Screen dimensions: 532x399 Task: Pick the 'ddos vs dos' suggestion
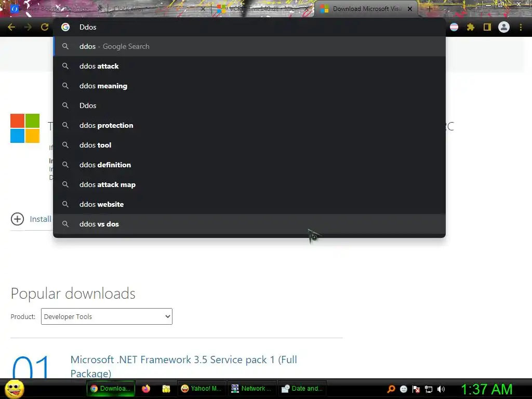click(249, 224)
